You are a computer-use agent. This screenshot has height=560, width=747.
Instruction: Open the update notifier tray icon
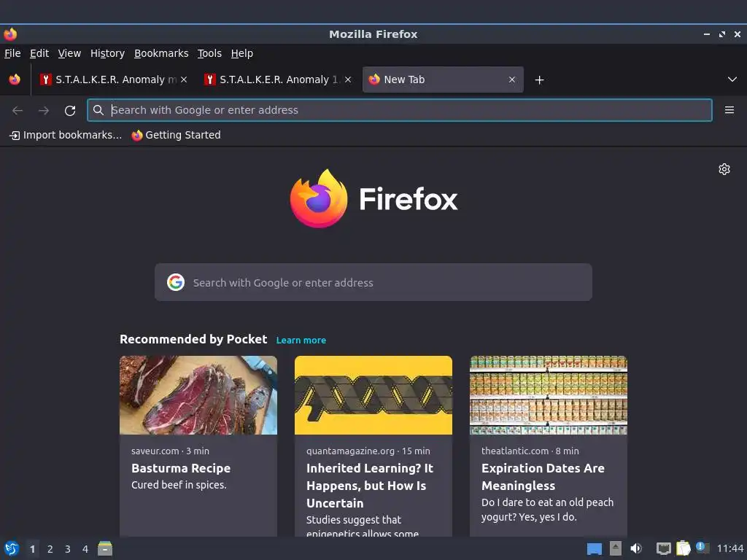point(703,548)
